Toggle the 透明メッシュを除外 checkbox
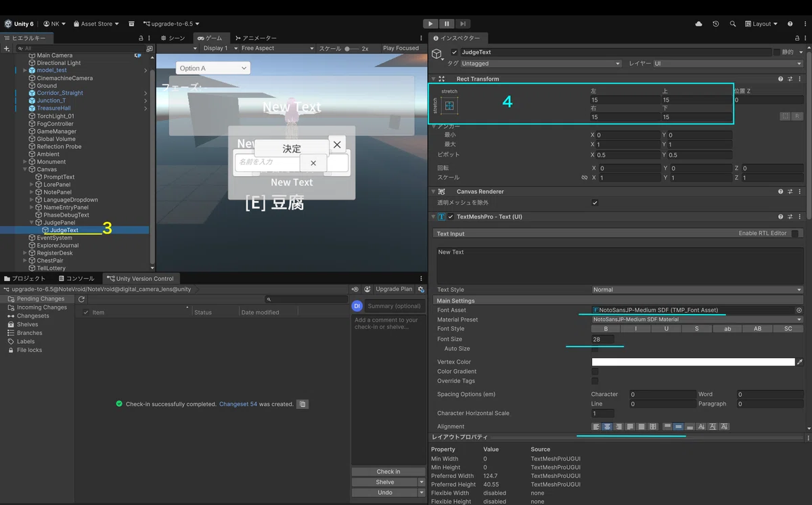The height and width of the screenshot is (505, 812). coord(595,202)
